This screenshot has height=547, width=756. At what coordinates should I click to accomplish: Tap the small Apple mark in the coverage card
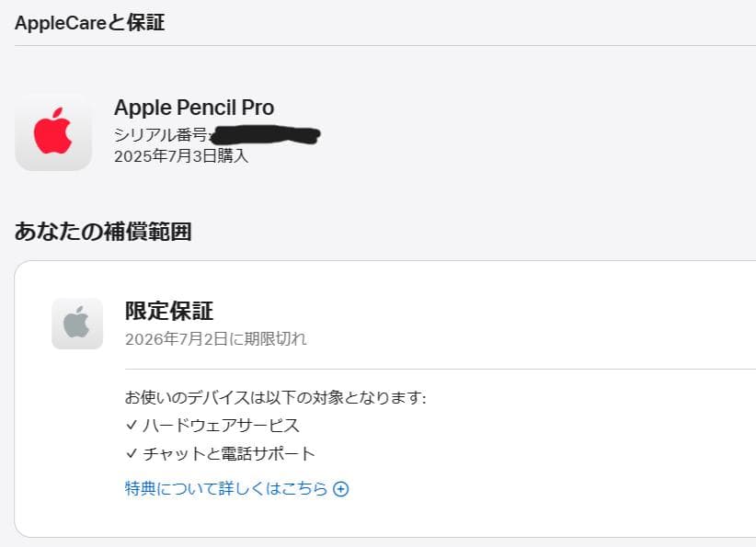77,321
